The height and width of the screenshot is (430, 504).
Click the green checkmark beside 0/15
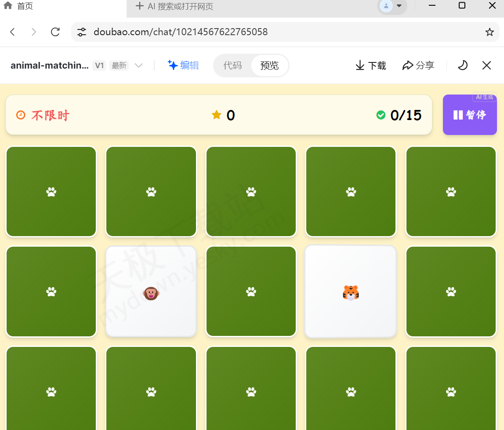pos(381,115)
